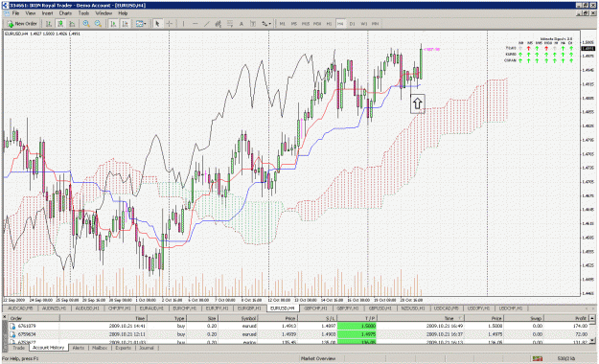Select the text label tool
599x364 pixels.
253,24
